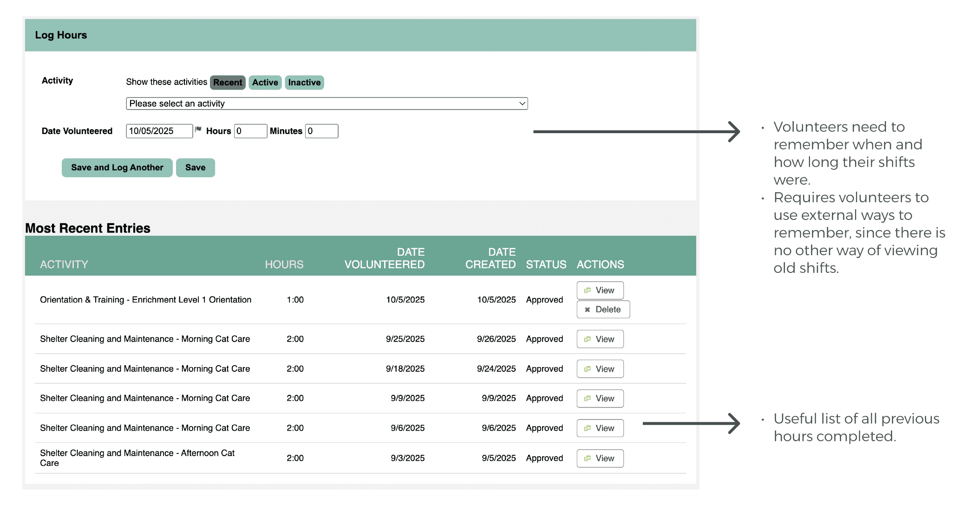Click the dropdown chevron of the activity selector
The width and height of the screenshot is (980, 516).
[522, 103]
